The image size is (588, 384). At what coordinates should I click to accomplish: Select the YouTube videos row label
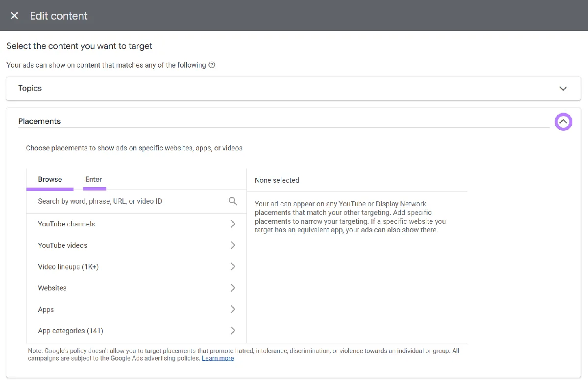[x=62, y=245]
